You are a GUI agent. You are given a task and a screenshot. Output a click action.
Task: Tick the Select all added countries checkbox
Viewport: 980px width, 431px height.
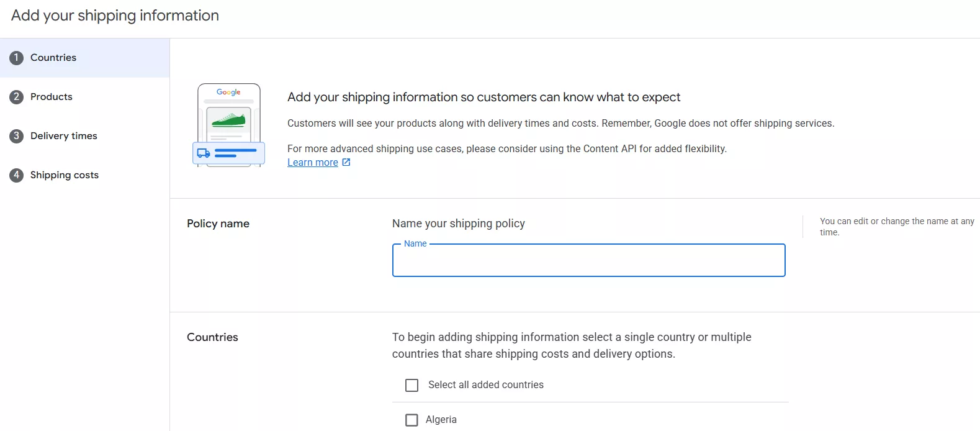coord(411,385)
